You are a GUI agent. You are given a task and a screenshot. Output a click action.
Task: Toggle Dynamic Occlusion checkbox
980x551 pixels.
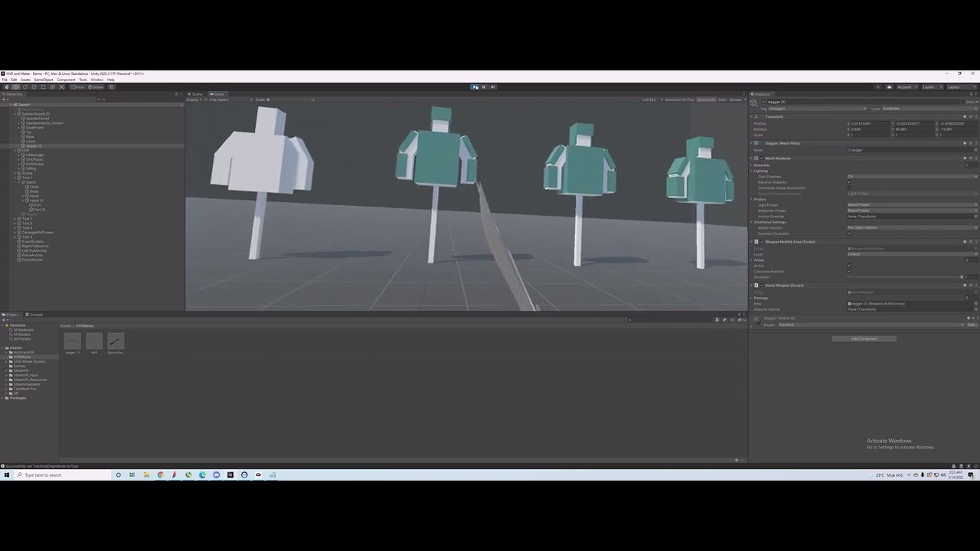click(x=849, y=233)
